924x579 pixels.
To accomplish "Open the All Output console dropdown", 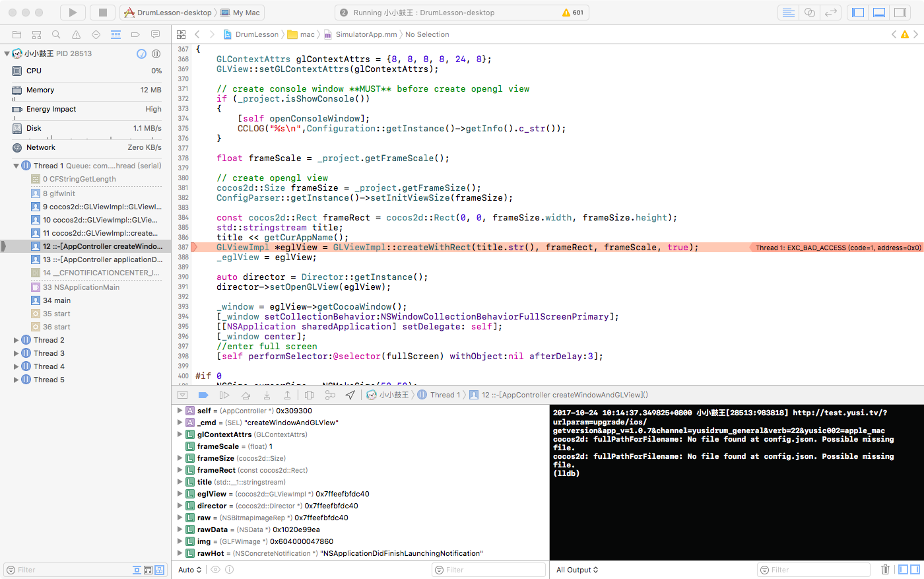I will (x=577, y=570).
